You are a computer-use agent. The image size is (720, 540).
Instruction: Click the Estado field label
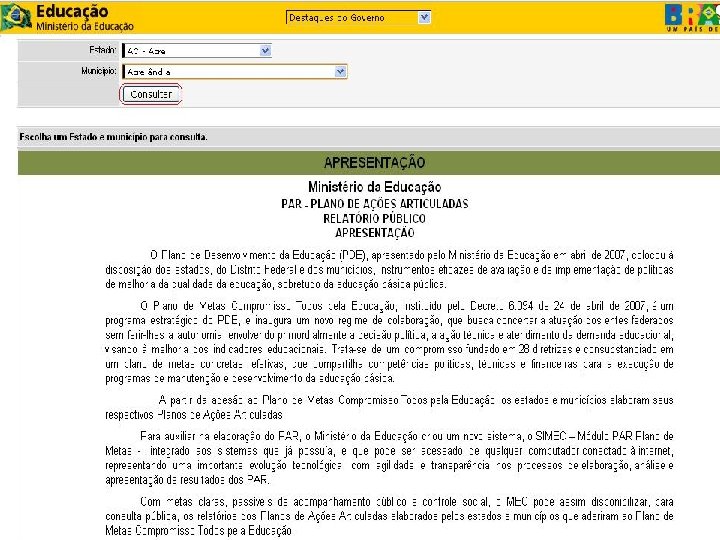103,50
